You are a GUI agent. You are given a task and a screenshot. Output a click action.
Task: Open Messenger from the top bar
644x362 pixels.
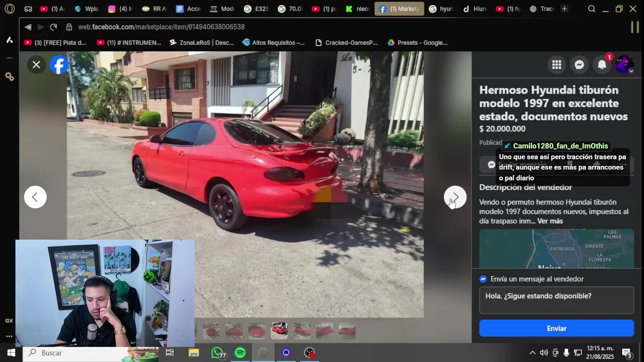pos(579,64)
